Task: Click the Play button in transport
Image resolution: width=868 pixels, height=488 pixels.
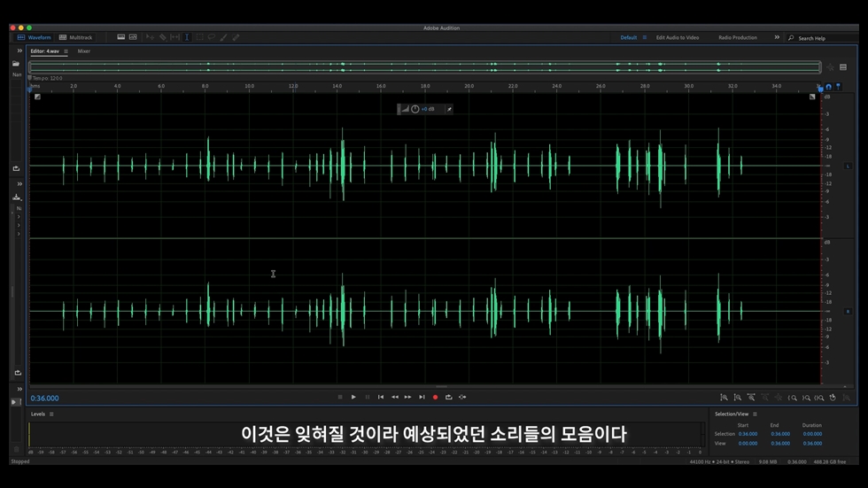Action: point(353,397)
